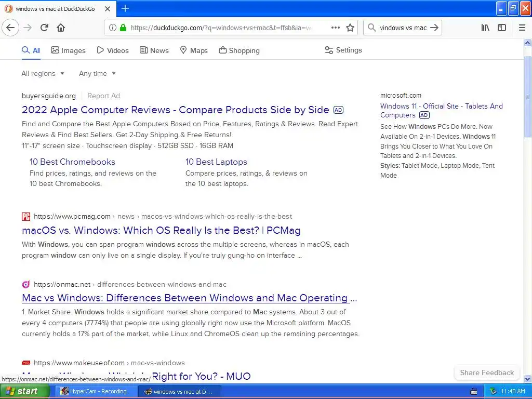Image resolution: width=532 pixels, height=399 pixels.
Task: Open the Library bookshelf icon
Action: (485, 28)
